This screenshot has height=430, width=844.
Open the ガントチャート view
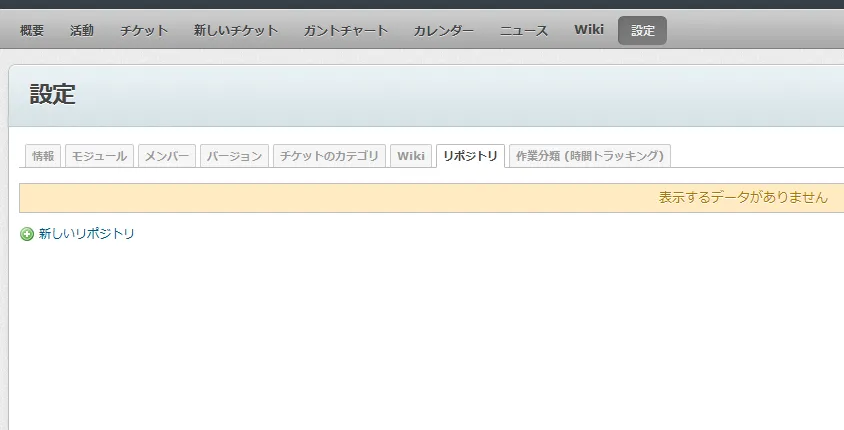(345, 31)
